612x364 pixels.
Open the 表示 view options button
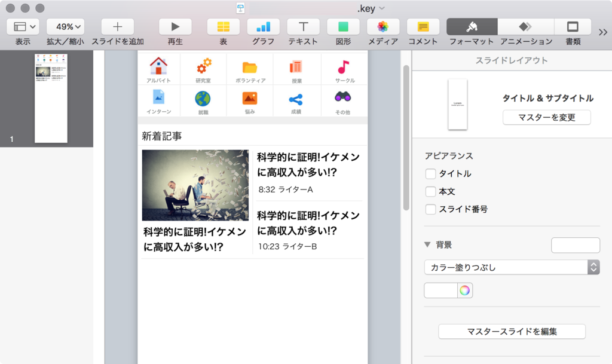point(23,26)
